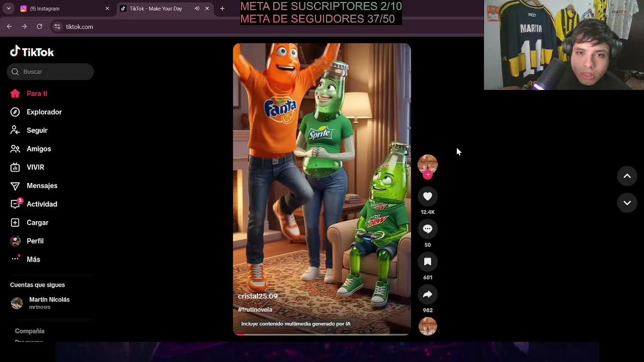
Task: Click the browser forward button
Action: tap(24, 27)
